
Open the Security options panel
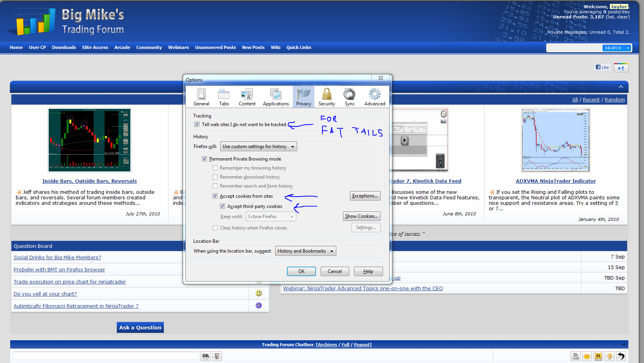point(327,97)
